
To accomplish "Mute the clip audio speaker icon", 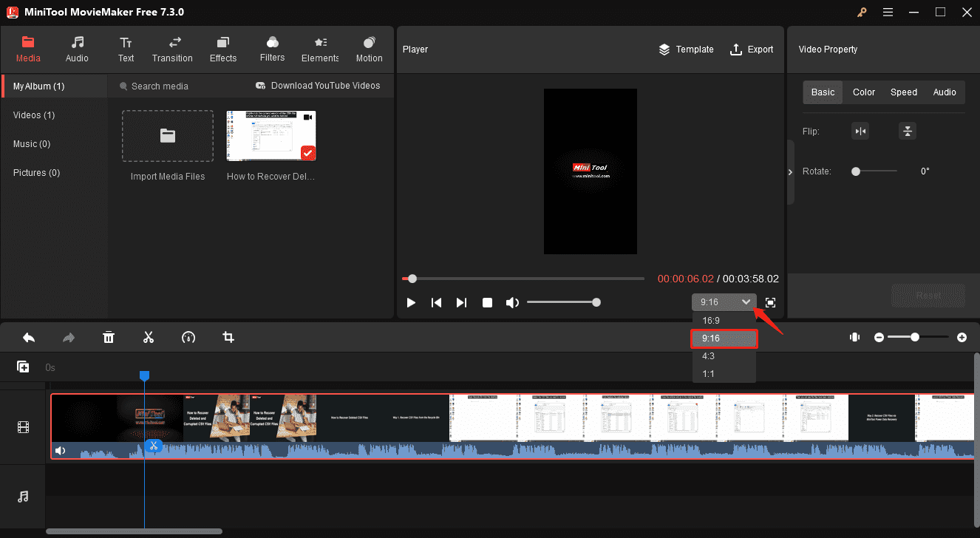I will tap(61, 451).
